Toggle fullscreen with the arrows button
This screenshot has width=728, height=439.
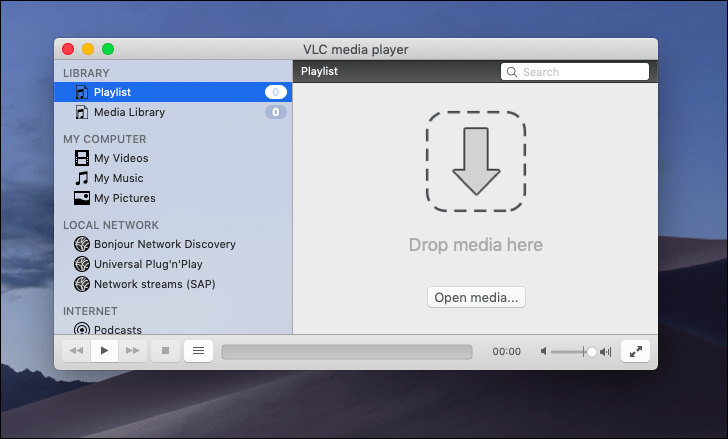coord(636,351)
